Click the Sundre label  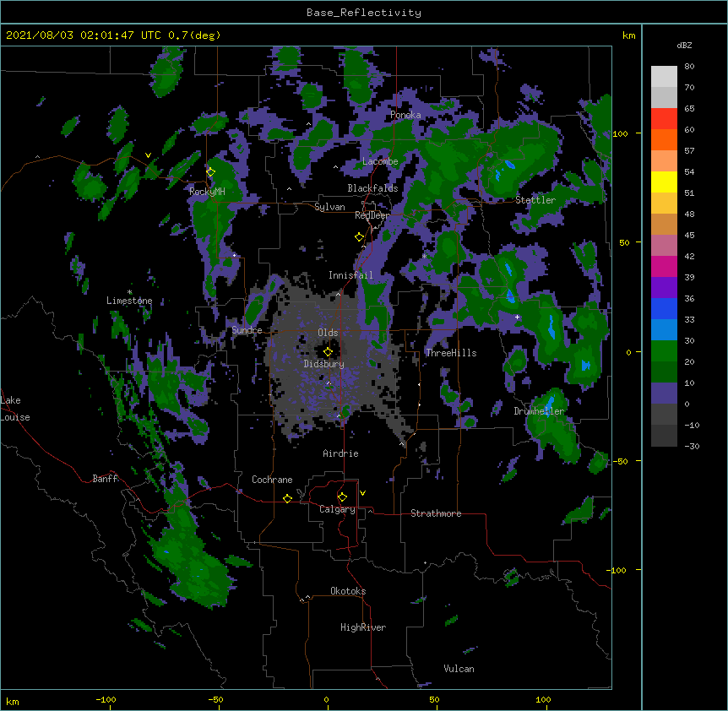point(247,330)
